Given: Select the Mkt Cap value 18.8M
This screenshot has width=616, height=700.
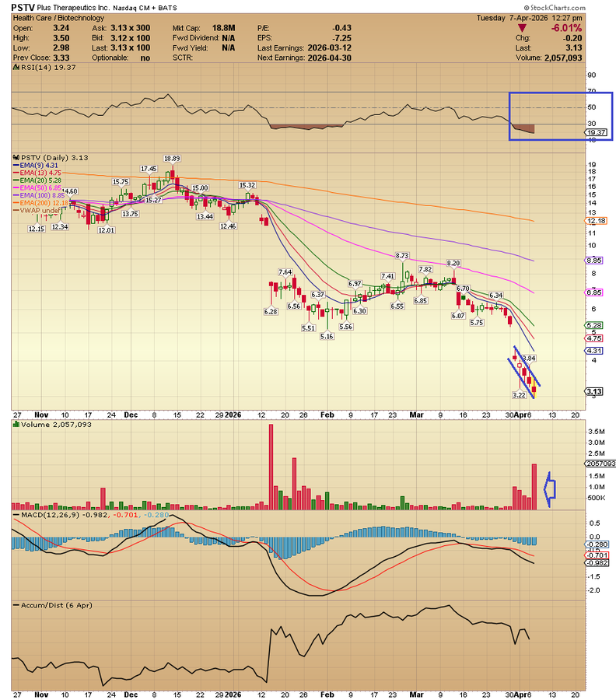Looking at the screenshot, I should (224, 28).
